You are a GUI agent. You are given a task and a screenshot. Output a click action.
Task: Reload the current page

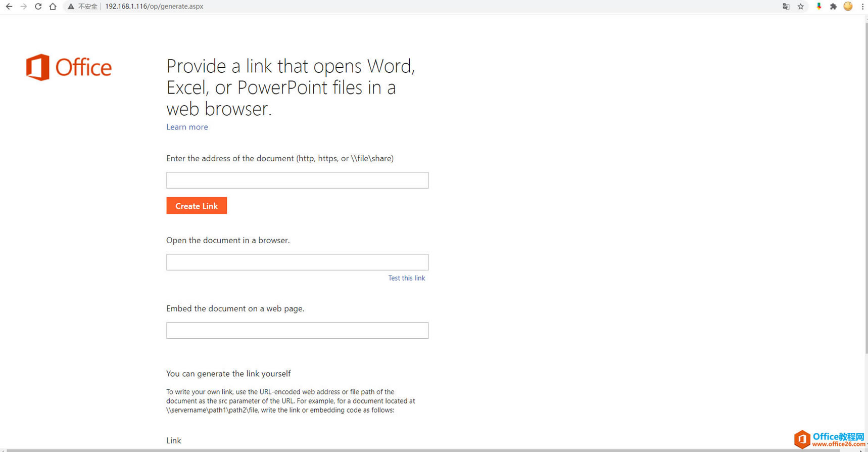point(38,7)
